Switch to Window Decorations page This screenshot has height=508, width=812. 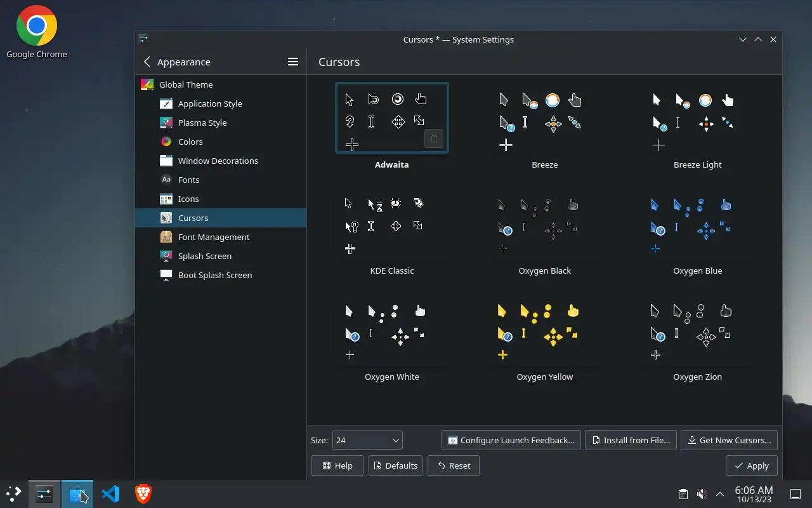(x=221, y=161)
